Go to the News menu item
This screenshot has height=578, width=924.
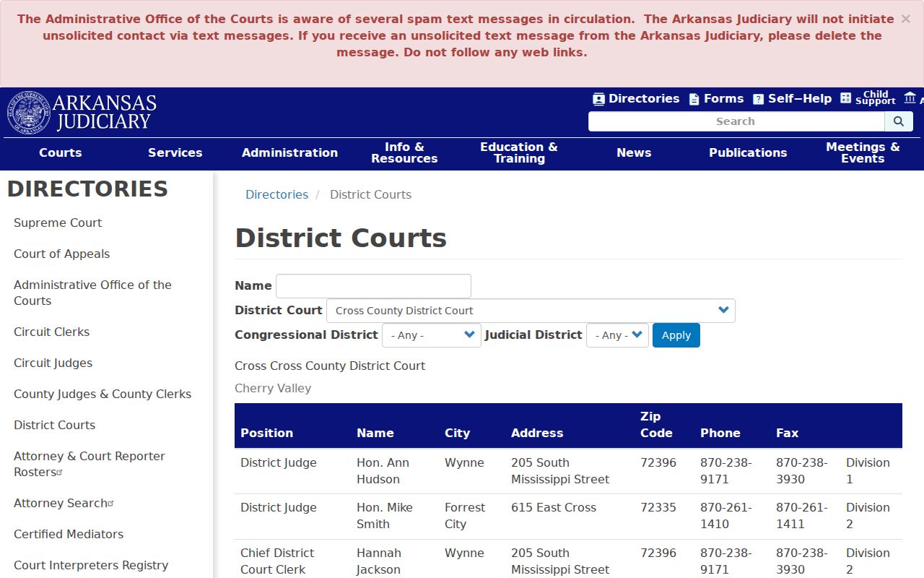(x=634, y=152)
